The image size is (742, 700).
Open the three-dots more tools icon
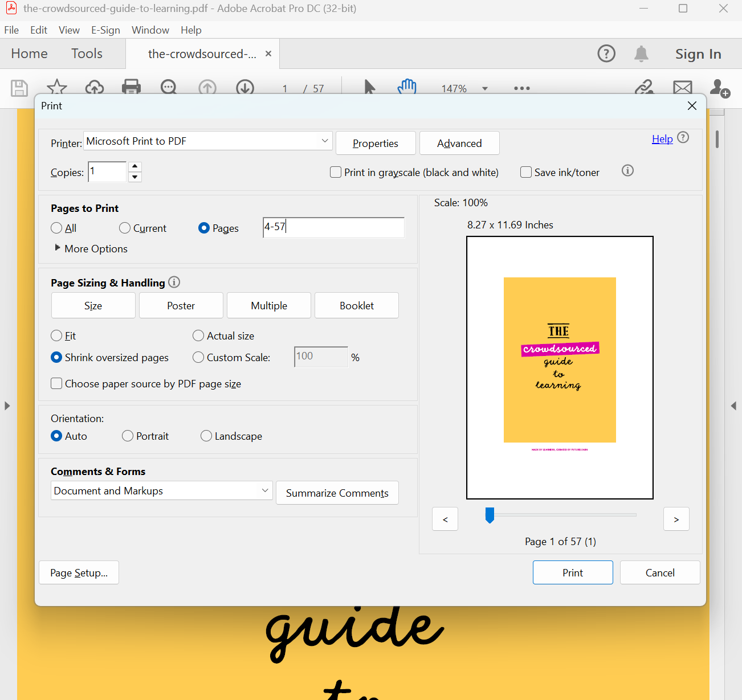(x=521, y=88)
